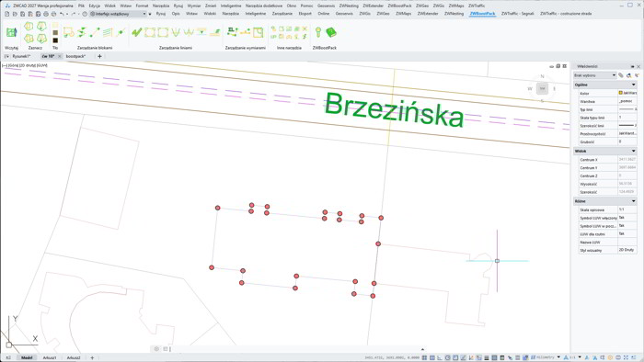
Task: Click the Save icon in the quick toolbar
Action: pos(23,14)
